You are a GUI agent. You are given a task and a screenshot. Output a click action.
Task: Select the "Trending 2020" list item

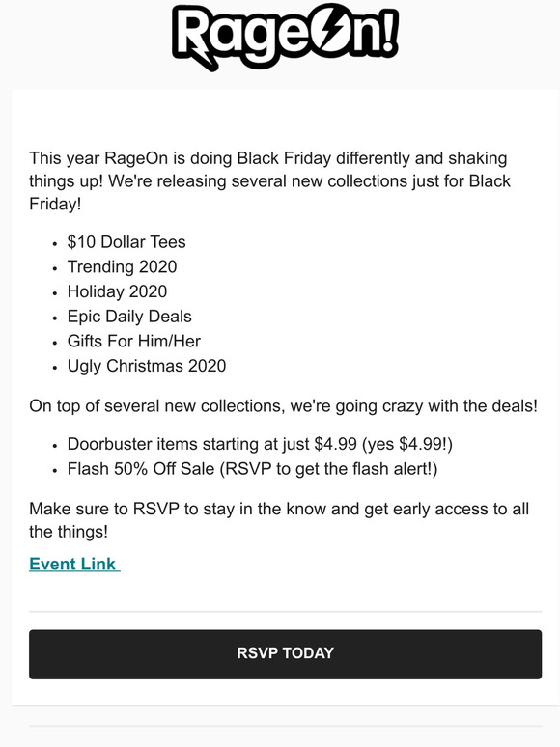pos(122,266)
